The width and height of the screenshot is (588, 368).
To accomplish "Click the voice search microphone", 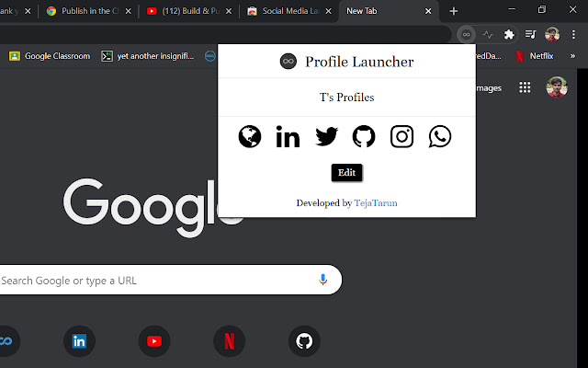I will (322, 280).
